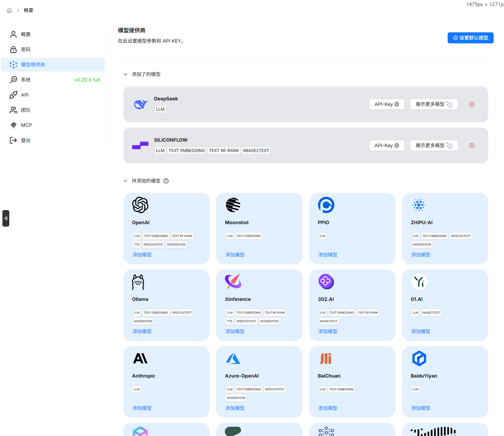
Task: Select 模型提供商 in sidebar
Action: coord(53,65)
